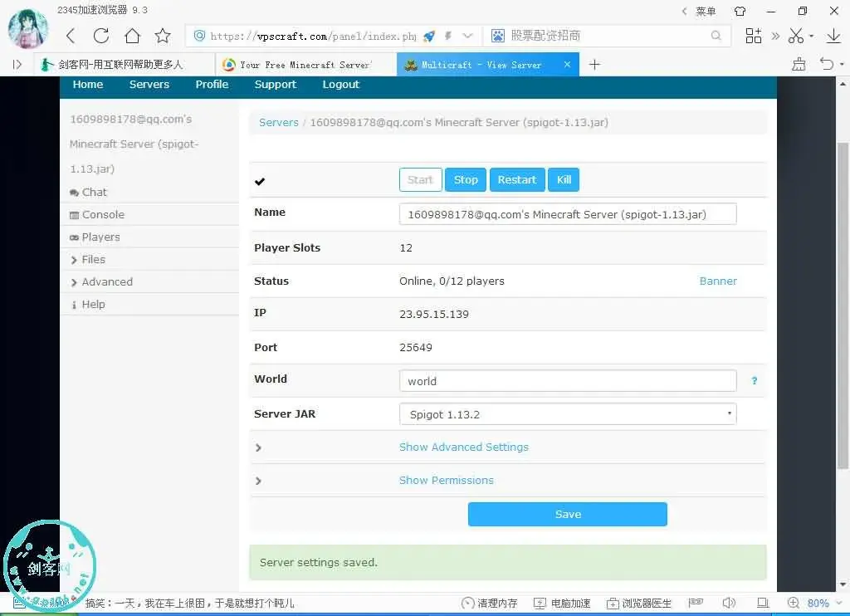Click the rocket speed-mode icon in address bar
This screenshot has height=616, width=850.
[x=429, y=37]
